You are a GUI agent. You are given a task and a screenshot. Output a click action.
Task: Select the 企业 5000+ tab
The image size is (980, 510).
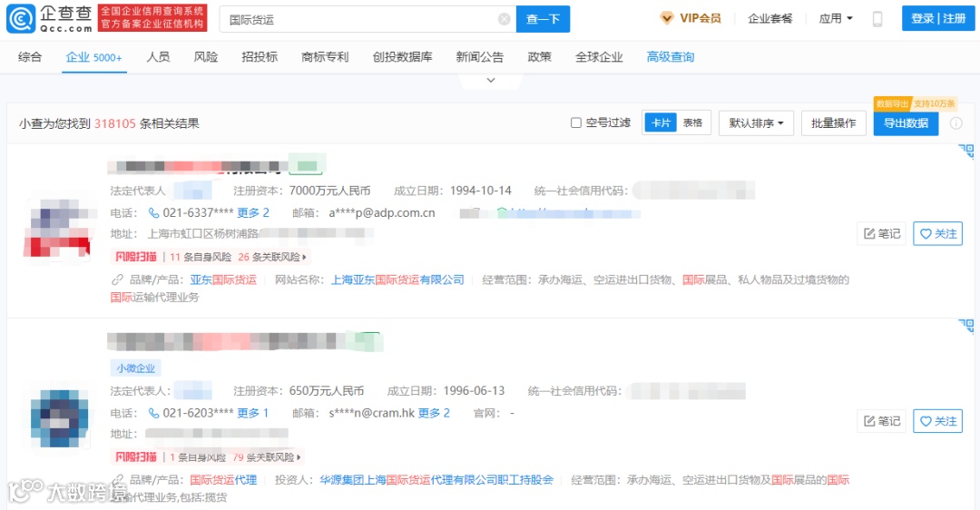point(93,57)
